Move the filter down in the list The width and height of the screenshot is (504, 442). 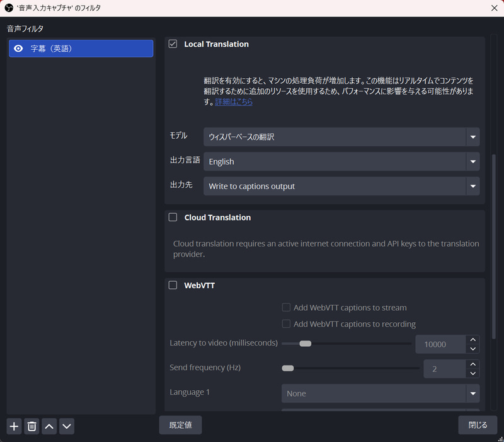(66, 426)
